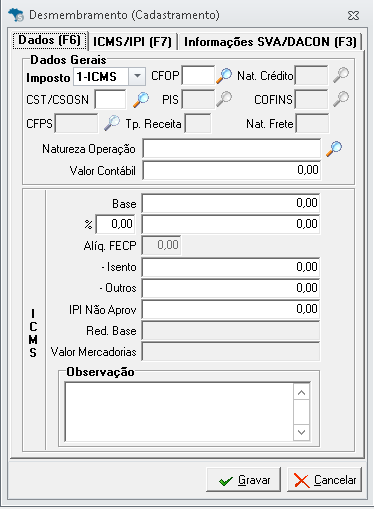The width and height of the screenshot is (374, 509).
Task: Click the COFINS lookup magnifier icon
Action: (341, 99)
